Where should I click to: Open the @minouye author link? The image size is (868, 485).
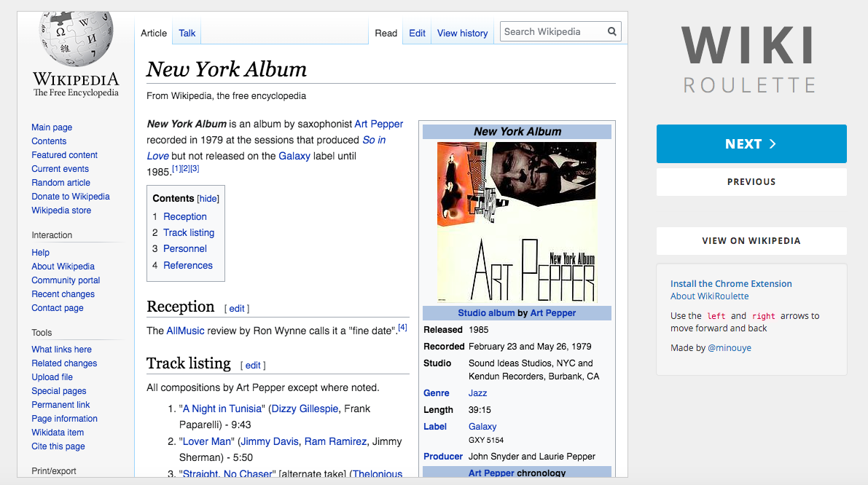[x=730, y=348]
